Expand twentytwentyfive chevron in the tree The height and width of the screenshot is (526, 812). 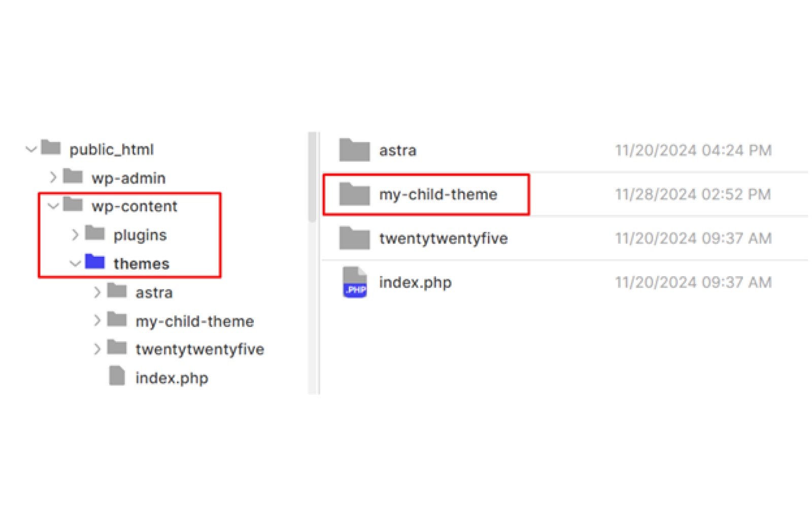[x=97, y=349]
